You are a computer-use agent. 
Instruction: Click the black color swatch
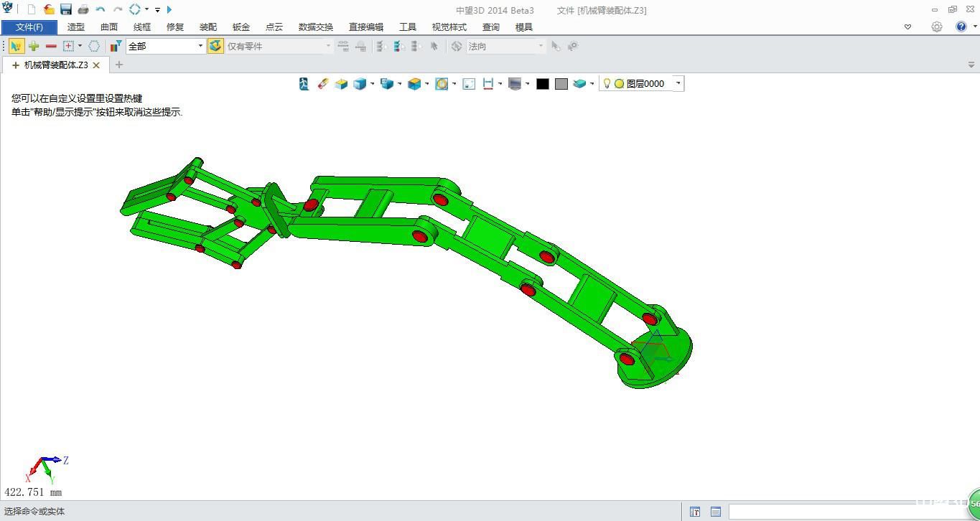click(543, 84)
